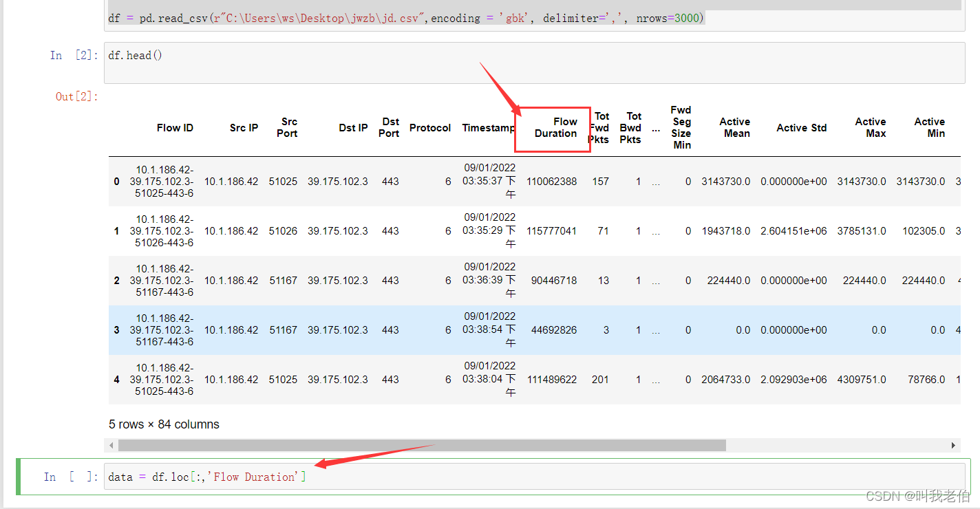Click Flow Duration value 90446718
The width and height of the screenshot is (980, 509).
point(554,281)
